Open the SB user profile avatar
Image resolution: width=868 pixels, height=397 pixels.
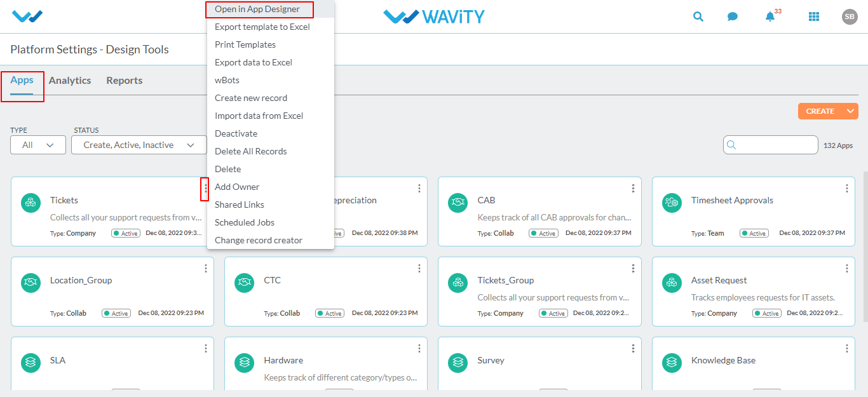pos(850,17)
